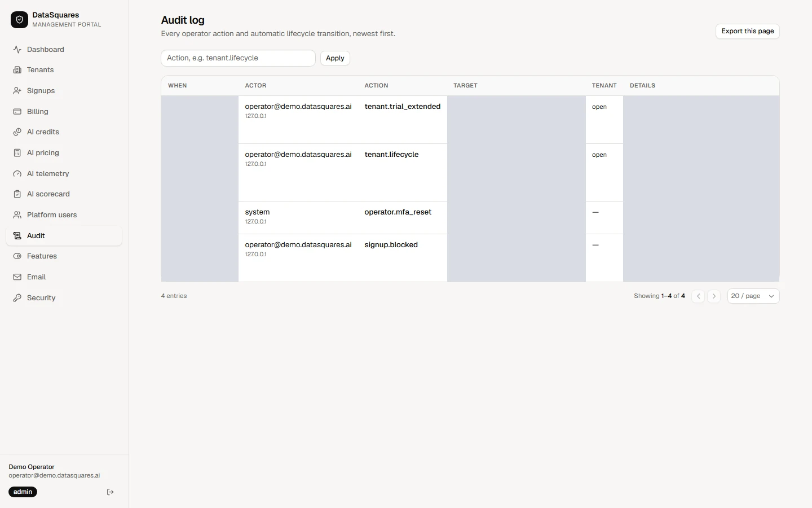Export this page of audit log
Image resolution: width=812 pixels, height=508 pixels.
pyautogui.click(x=748, y=32)
